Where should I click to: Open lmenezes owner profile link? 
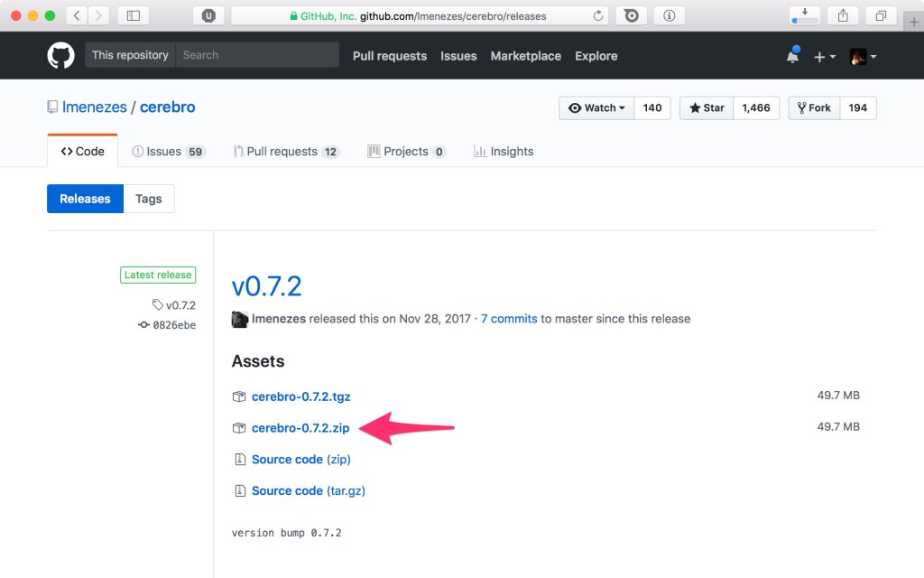[94, 107]
